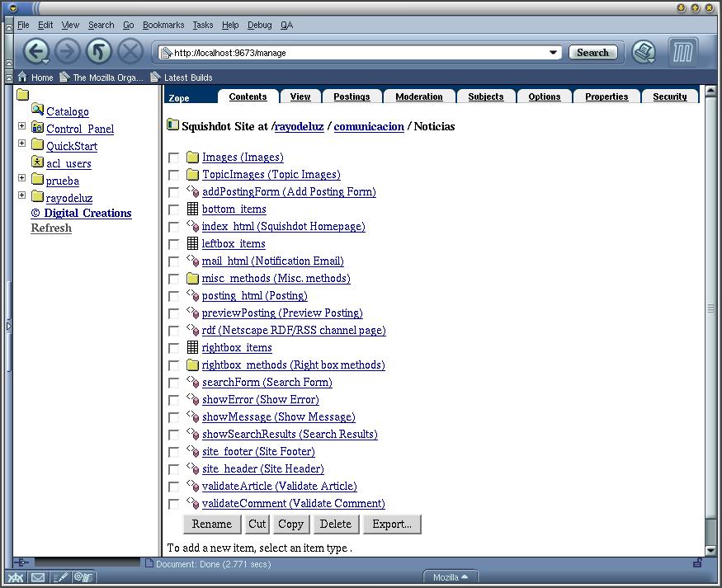Click the Mozilla throbber logo
This screenshot has width=722, height=588.
coord(683,51)
